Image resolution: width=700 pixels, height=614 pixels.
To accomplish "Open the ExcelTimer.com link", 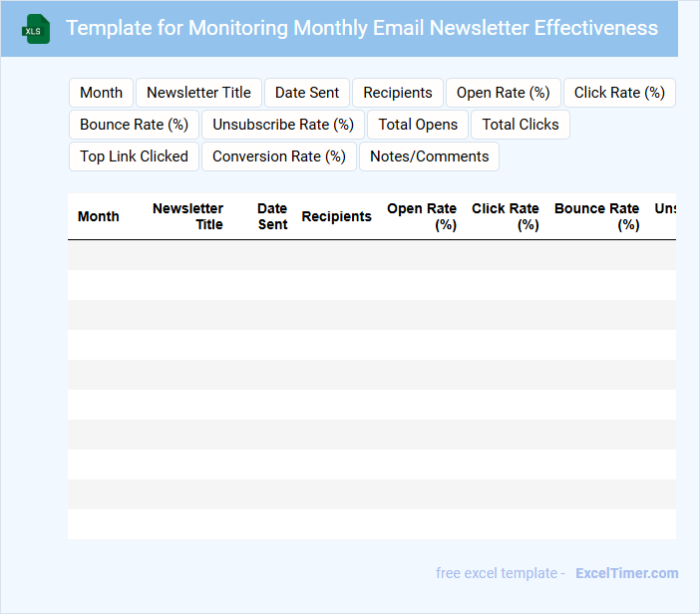I will (x=626, y=573).
